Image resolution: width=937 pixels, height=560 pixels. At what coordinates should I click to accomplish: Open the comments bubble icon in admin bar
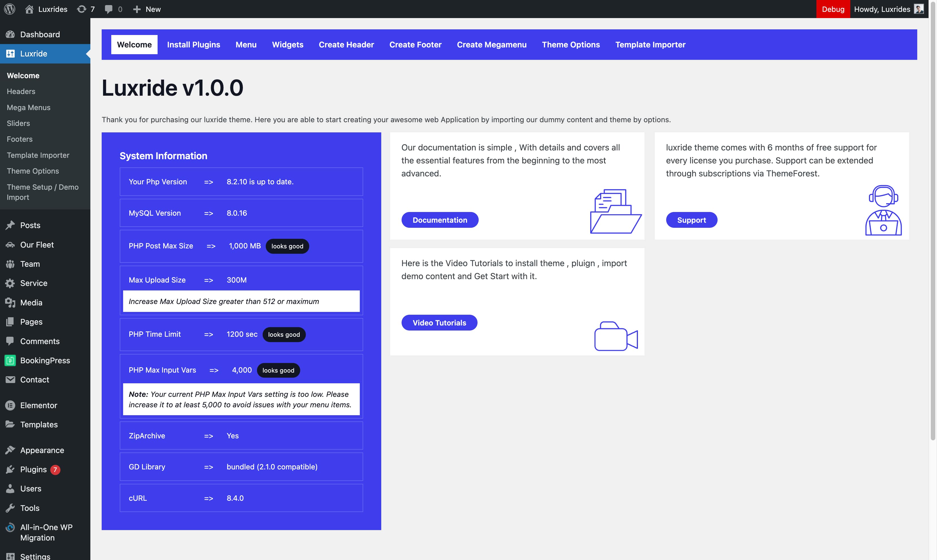tap(109, 9)
